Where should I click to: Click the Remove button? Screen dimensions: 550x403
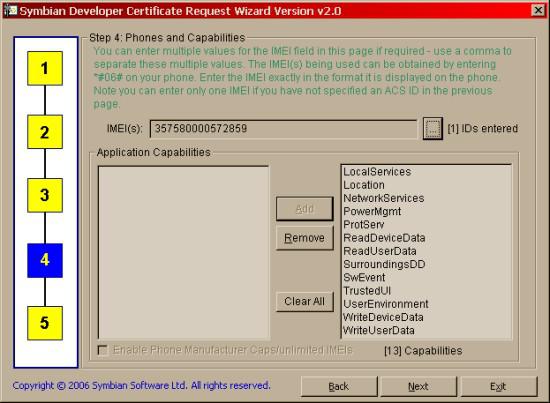point(304,238)
